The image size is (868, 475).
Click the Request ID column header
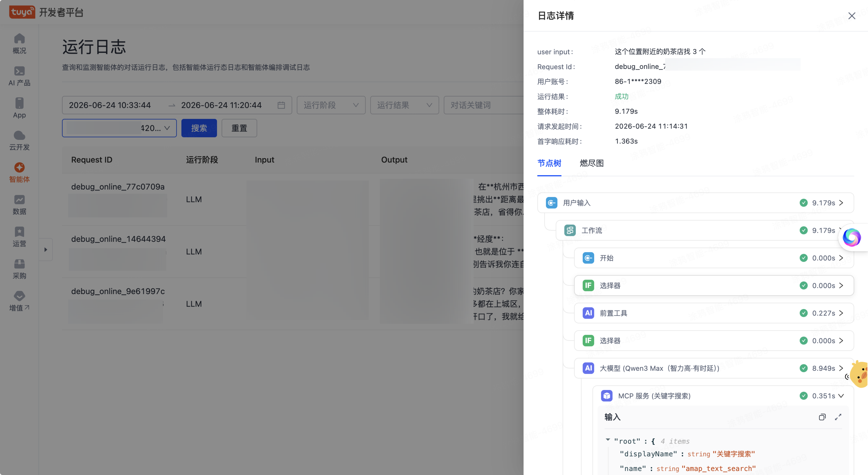click(92, 160)
